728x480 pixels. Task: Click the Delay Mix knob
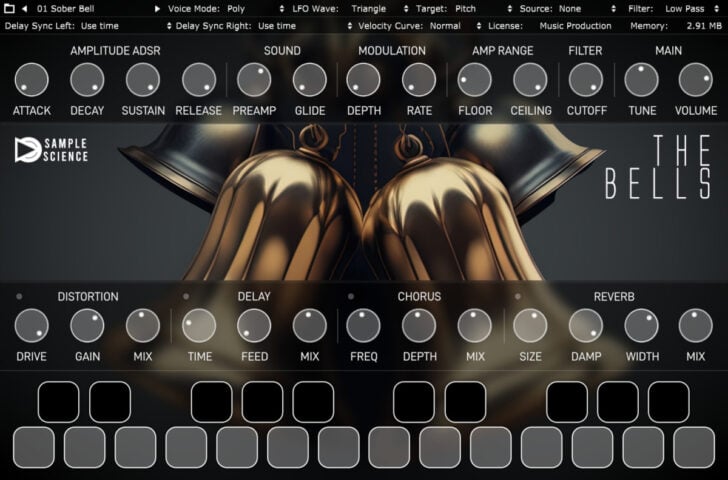pyautogui.click(x=310, y=325)
